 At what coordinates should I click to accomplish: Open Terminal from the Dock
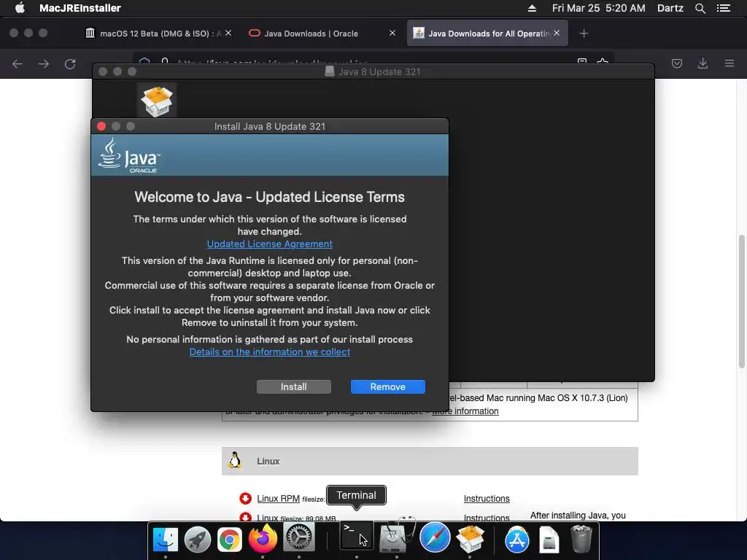click(356, 536)
